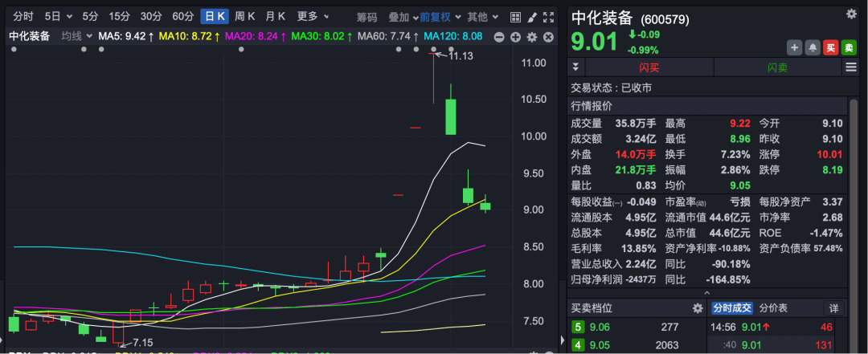Click the MA10: 8.72 indicator label
868x354 pixels.
point(190,37)
